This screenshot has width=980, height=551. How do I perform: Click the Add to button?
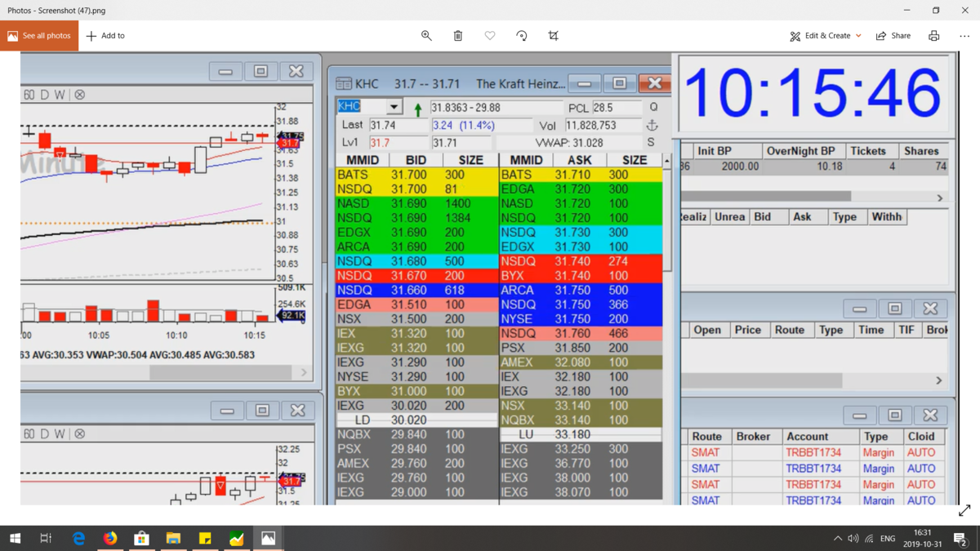(x=105, y=36)
